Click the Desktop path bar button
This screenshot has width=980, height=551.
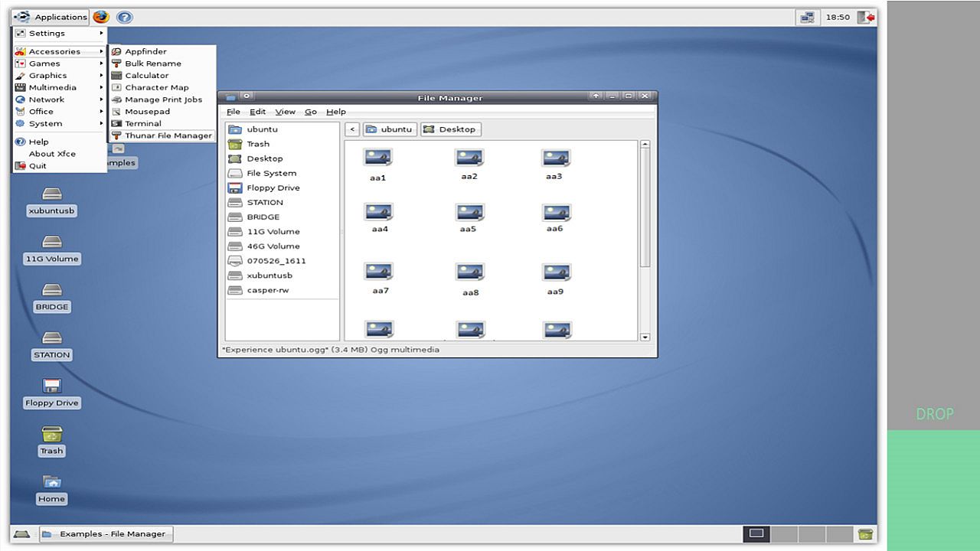[x=451, y=129]
